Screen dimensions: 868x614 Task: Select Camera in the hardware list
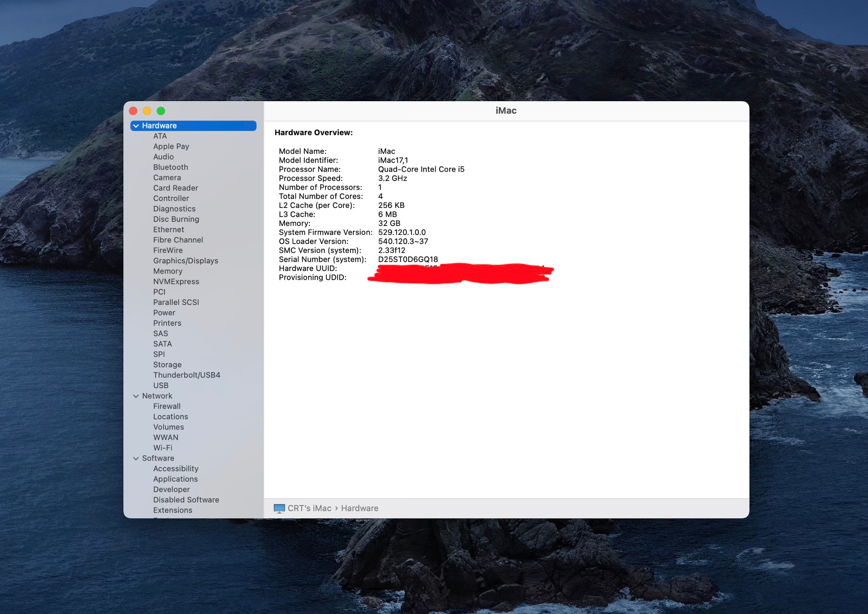[167, 178]
